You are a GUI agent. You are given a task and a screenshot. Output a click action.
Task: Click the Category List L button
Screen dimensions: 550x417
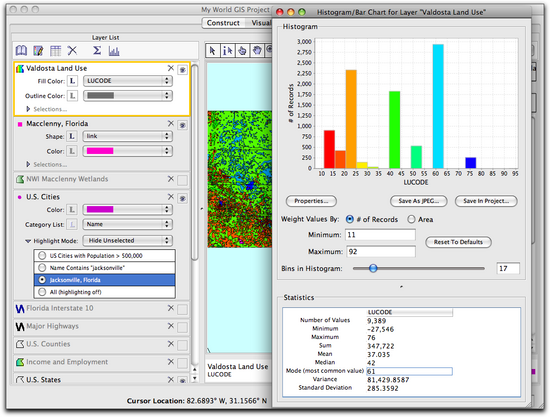tap(72, 224)
